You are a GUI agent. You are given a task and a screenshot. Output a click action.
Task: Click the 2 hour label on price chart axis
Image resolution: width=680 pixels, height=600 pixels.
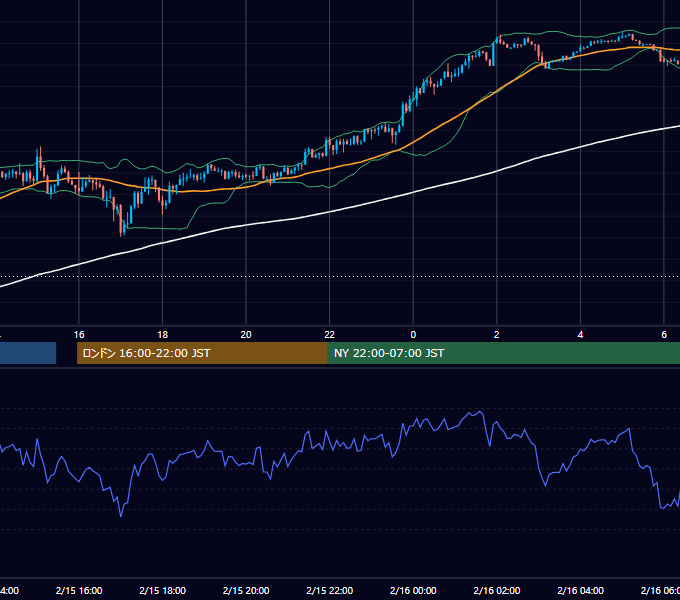point(497,335)
